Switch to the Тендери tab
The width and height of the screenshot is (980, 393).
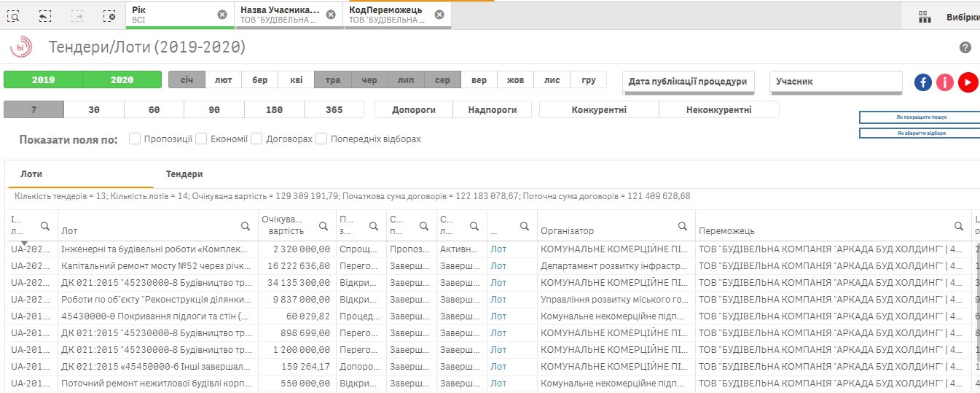184,174
